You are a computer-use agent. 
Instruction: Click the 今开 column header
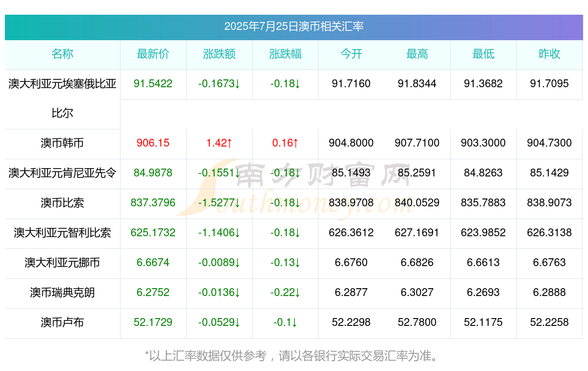point(351,54)
